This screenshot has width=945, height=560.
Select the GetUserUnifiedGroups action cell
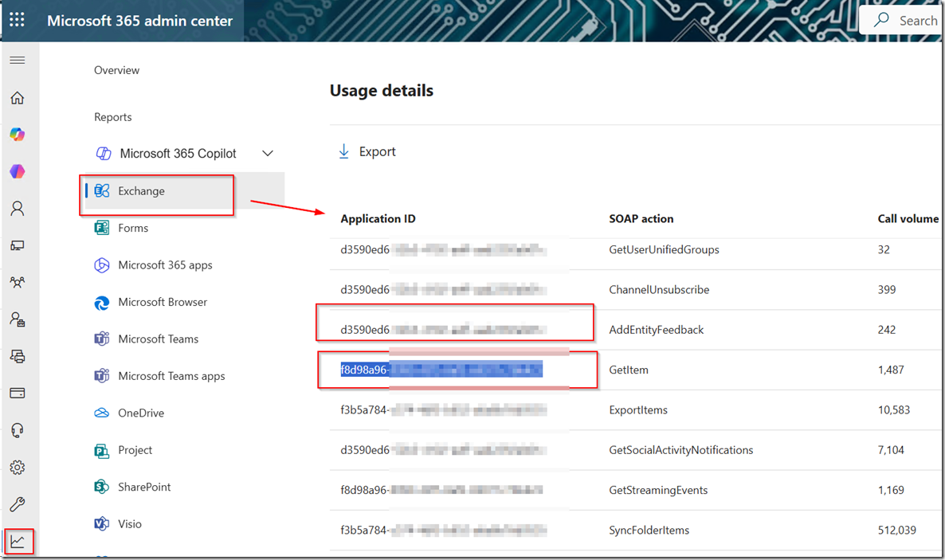pyautogui.click(x=664, y=249)
